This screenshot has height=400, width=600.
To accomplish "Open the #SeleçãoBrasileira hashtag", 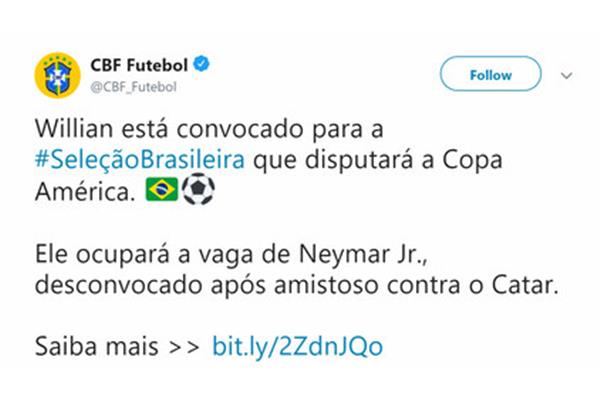I will [140, 160].
